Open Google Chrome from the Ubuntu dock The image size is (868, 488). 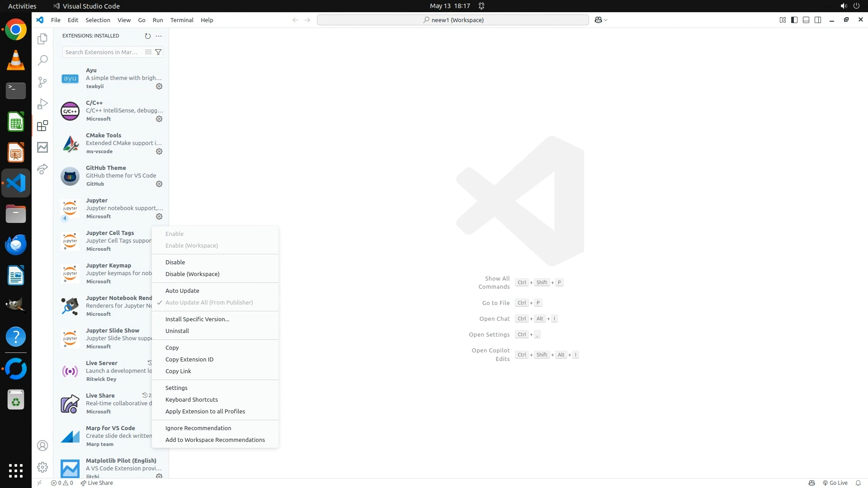16,30
